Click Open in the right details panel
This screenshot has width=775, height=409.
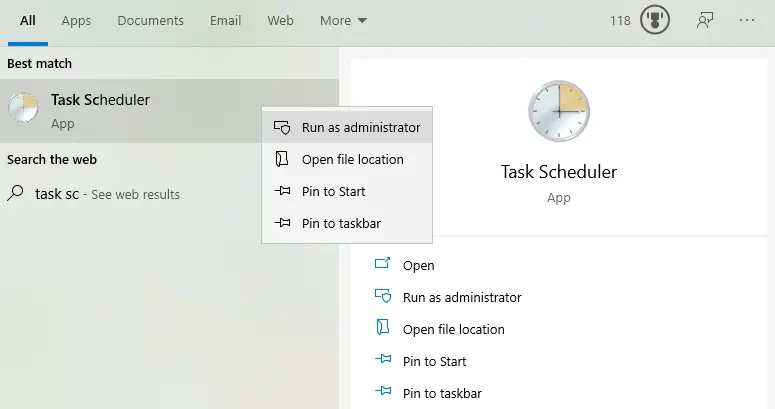tap(418, 266)
